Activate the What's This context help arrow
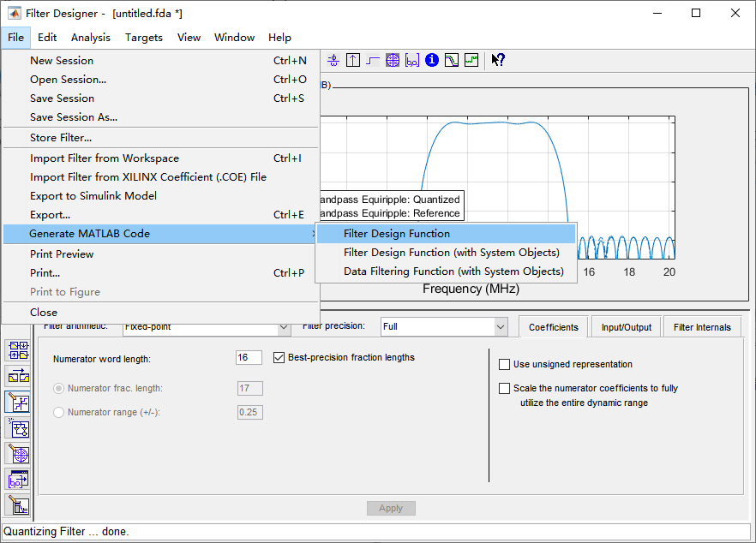This screenshot has width=756, height=543. (497, 60)
